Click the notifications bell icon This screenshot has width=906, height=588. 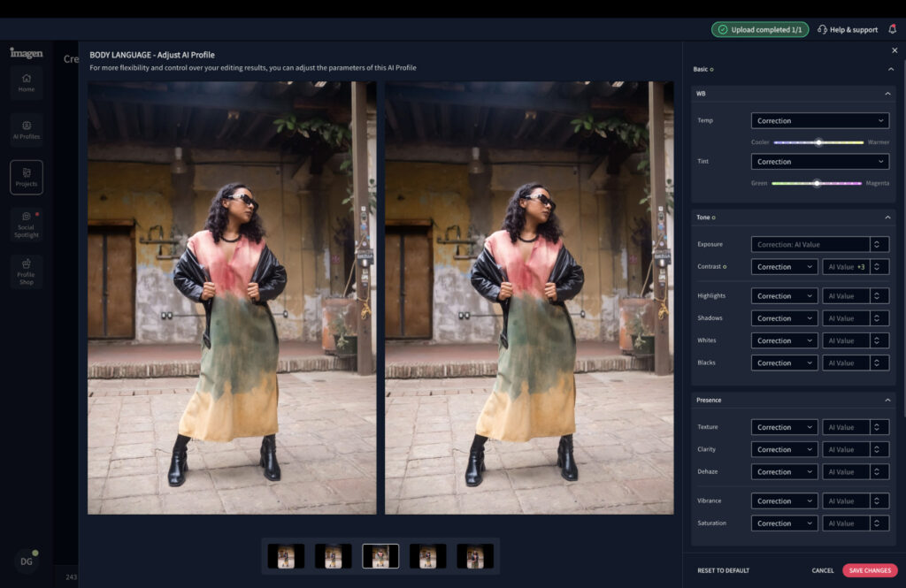coord(892,29)
